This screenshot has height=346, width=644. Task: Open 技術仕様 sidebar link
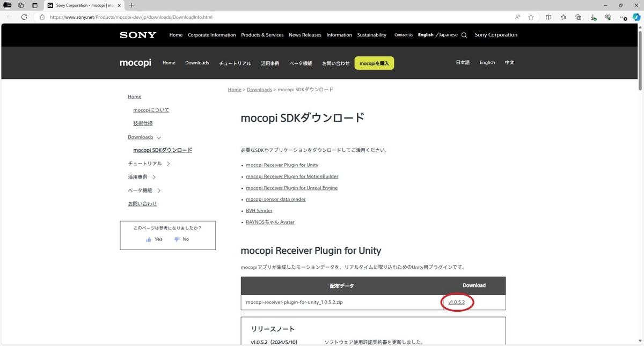pos(143,123)
